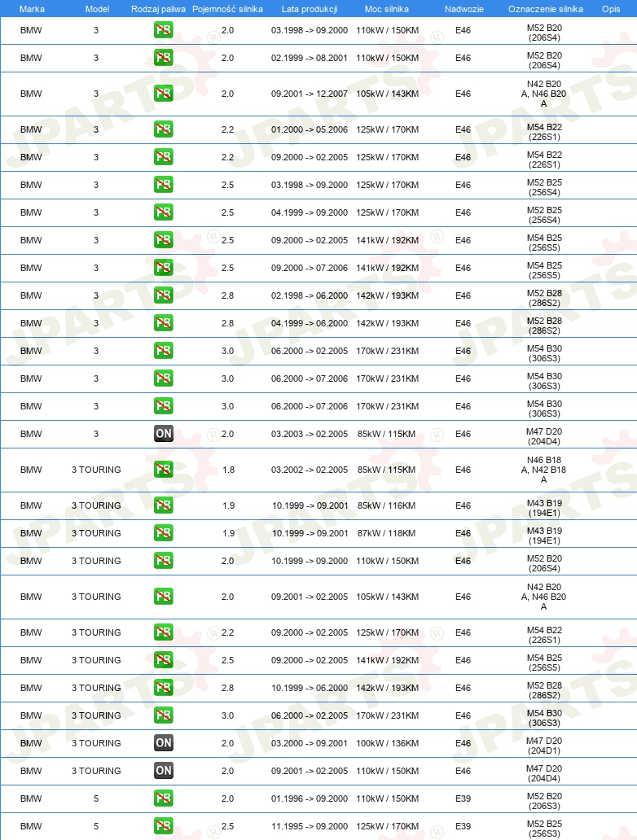Click the Opis column header
This screenshot has height=840, width=637.
[x=611, y=9]
